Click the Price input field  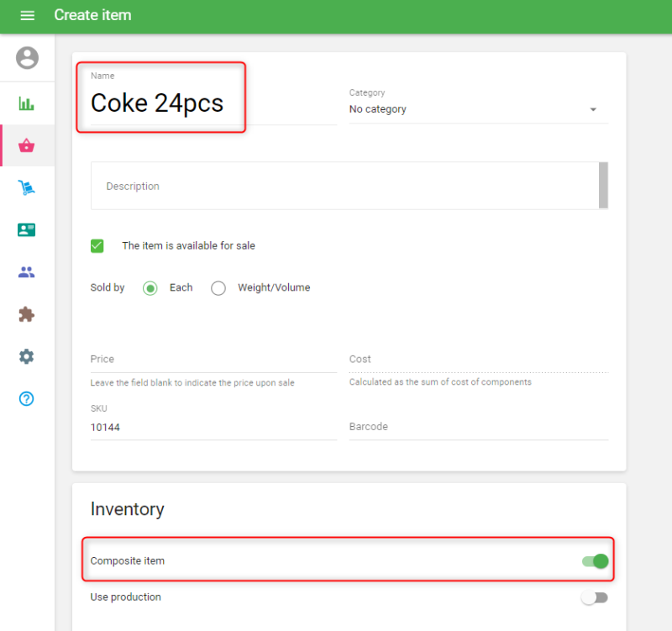coord(213,360)
